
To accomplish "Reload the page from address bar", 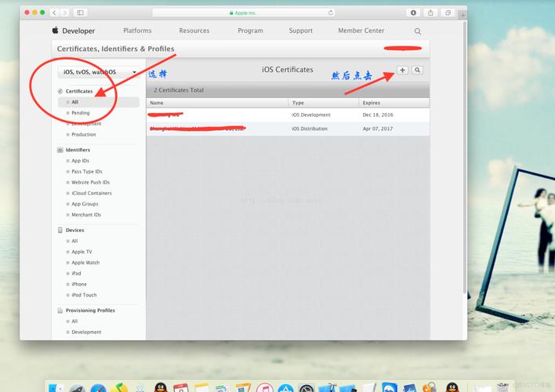I will (331, 13).
